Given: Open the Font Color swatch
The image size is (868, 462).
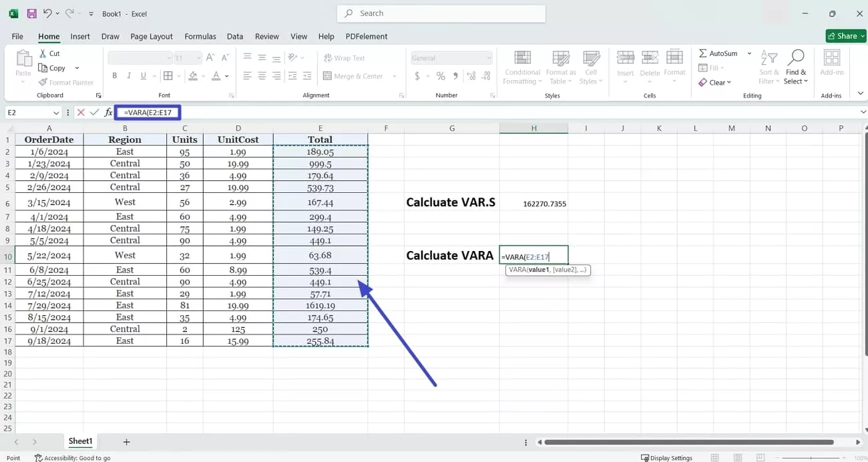Looking at the screenshot, I should pyautogui.click(x=215, y=75).
